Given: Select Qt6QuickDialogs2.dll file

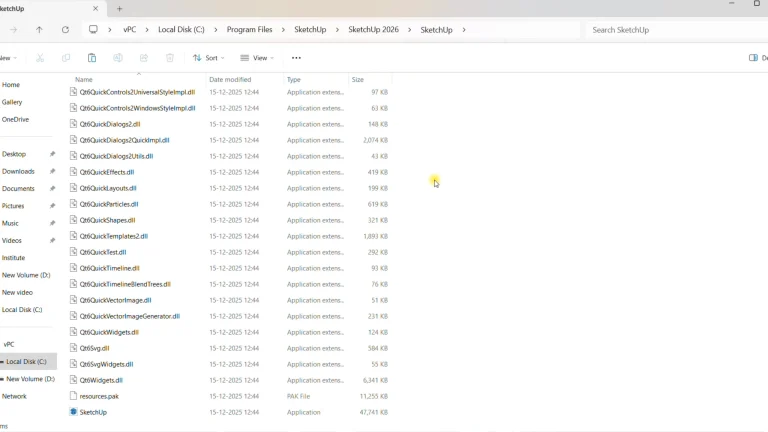Looking at the screenshot, I should tap(110, 124).
